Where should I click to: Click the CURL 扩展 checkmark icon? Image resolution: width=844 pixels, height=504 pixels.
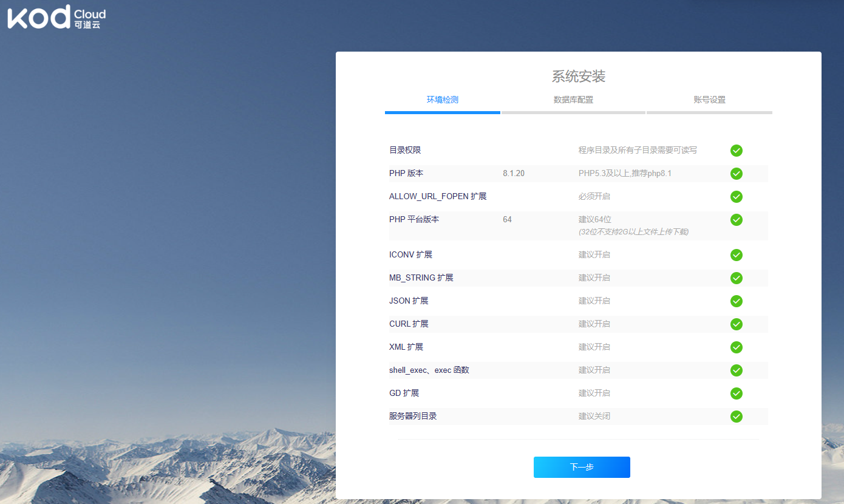coord(737,324)
